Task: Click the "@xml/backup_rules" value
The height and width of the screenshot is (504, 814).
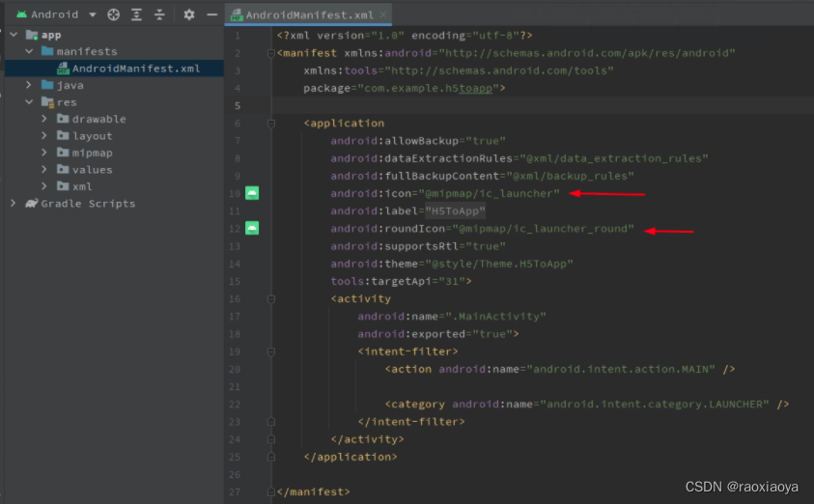Action: click(570, 176)
